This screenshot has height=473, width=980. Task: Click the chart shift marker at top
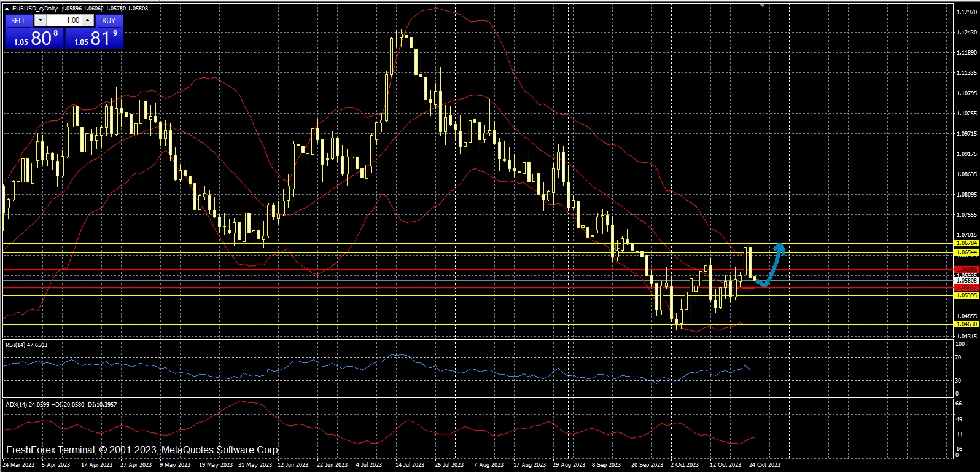coord(762,5)
